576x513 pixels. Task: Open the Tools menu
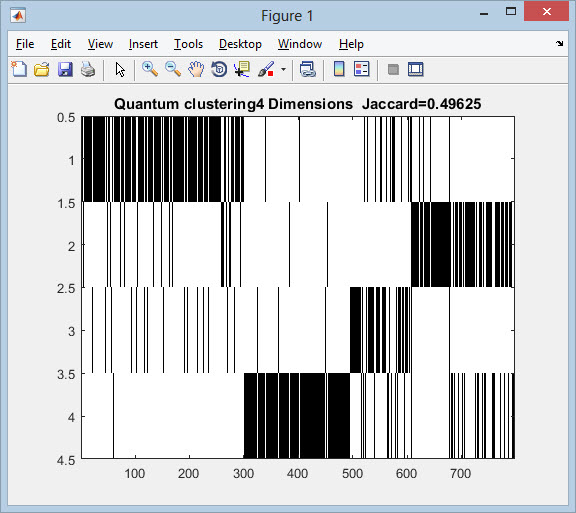point(188,44)
